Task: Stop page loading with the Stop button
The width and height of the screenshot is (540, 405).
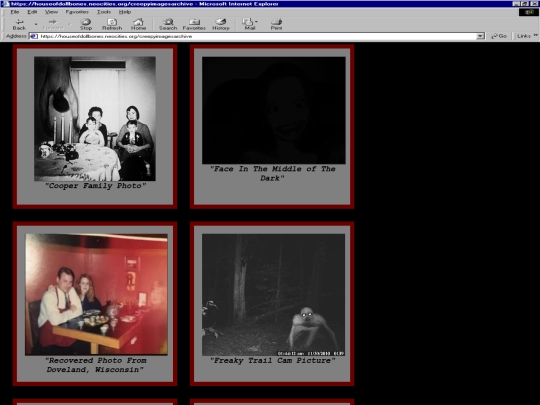Action: 86,24
